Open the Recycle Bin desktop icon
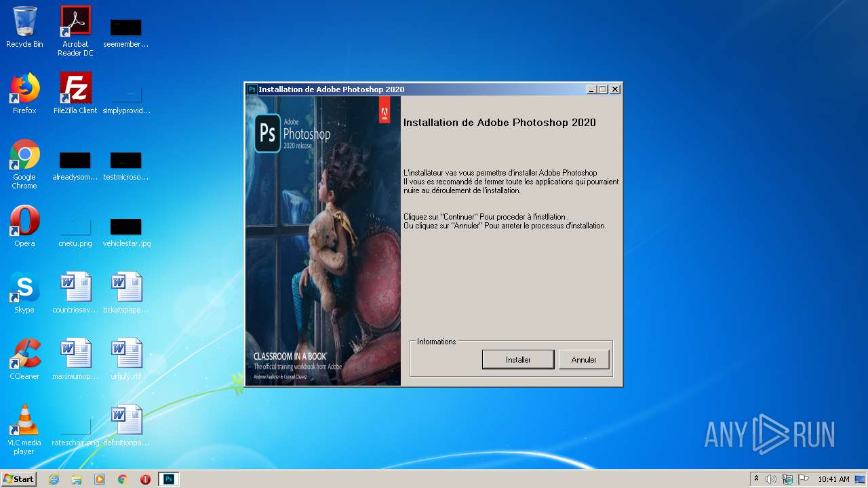The width and height of the screenshot is (868, 488). pos(24,27)
